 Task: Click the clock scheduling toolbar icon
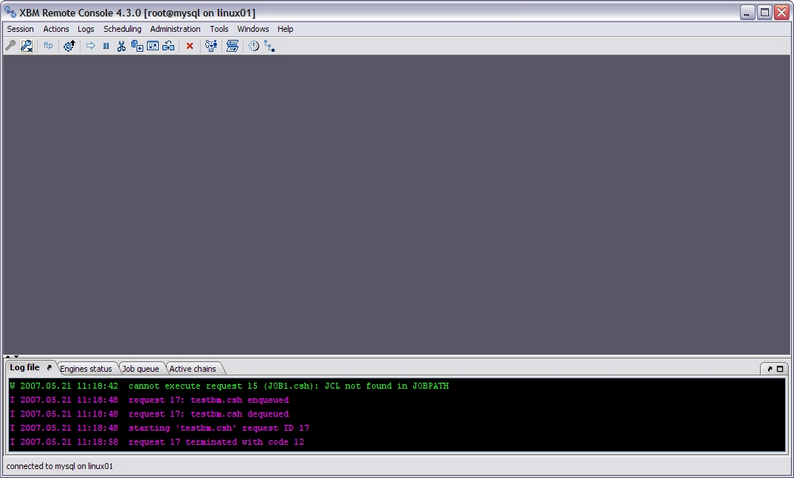coord(253,46)
